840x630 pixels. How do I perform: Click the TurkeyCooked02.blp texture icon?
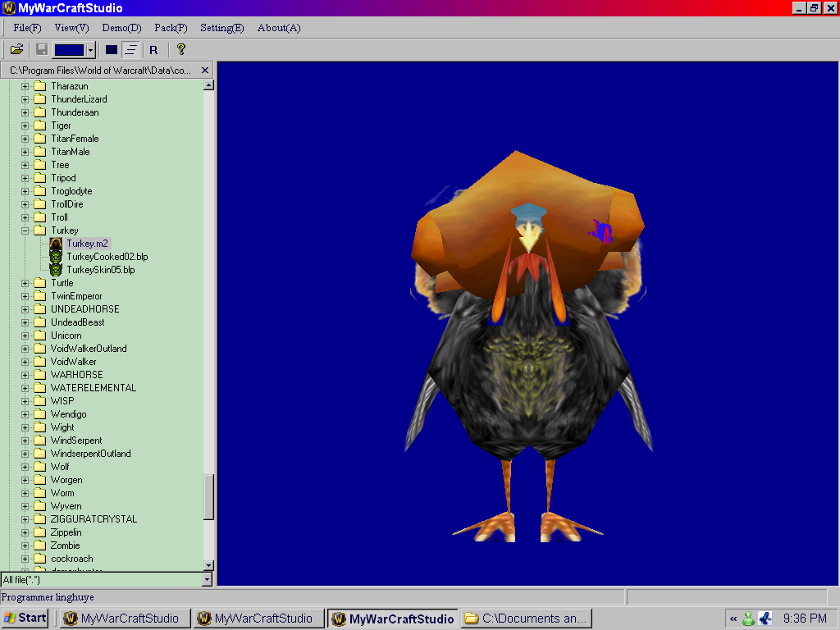click(x=56, y=257)
